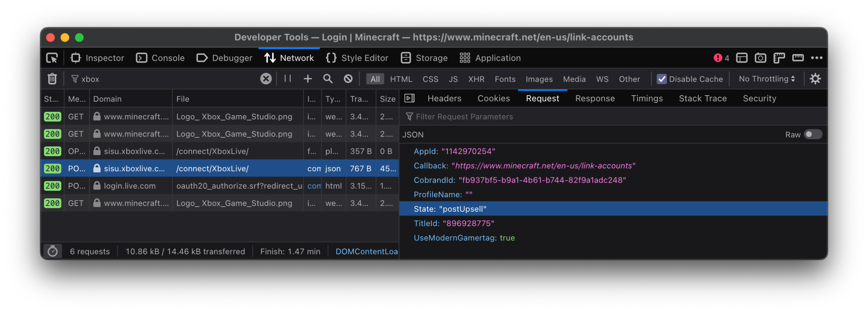The image size is (868, 313).
Task: Click the AppId JSON property
Action: [426, 151]
